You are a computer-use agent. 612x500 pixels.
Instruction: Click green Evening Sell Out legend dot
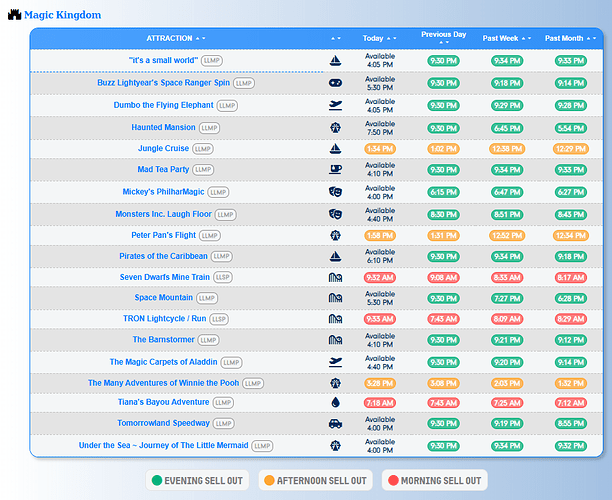[x=157, y=480]
